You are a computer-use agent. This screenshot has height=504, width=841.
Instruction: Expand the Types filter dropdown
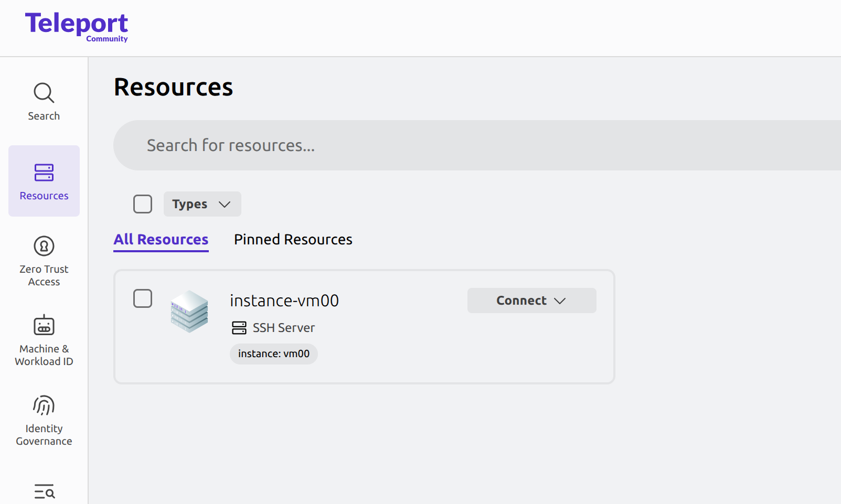point(202,204)
